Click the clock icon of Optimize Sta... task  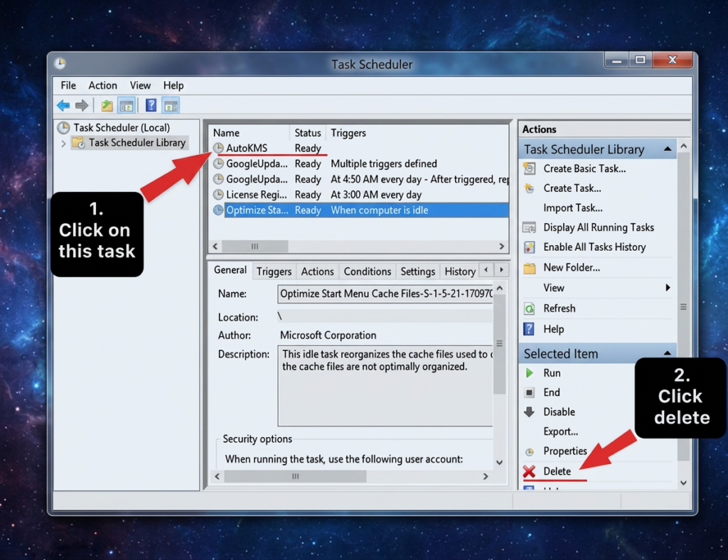pos(218,210)
